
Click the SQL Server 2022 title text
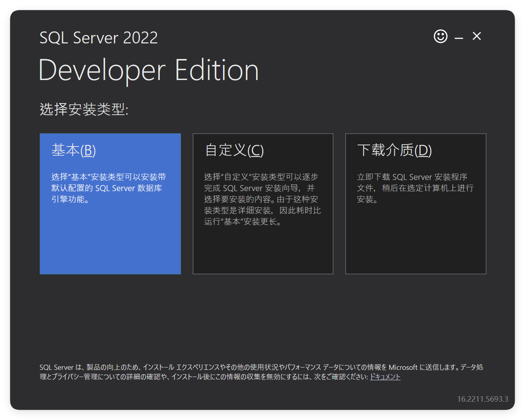coord(99,38)
